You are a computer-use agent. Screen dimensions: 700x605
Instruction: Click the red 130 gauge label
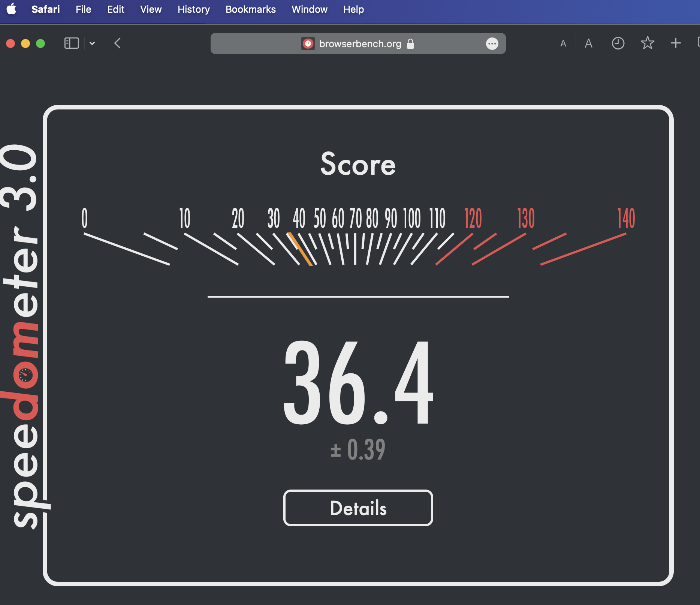coord(526,218)
